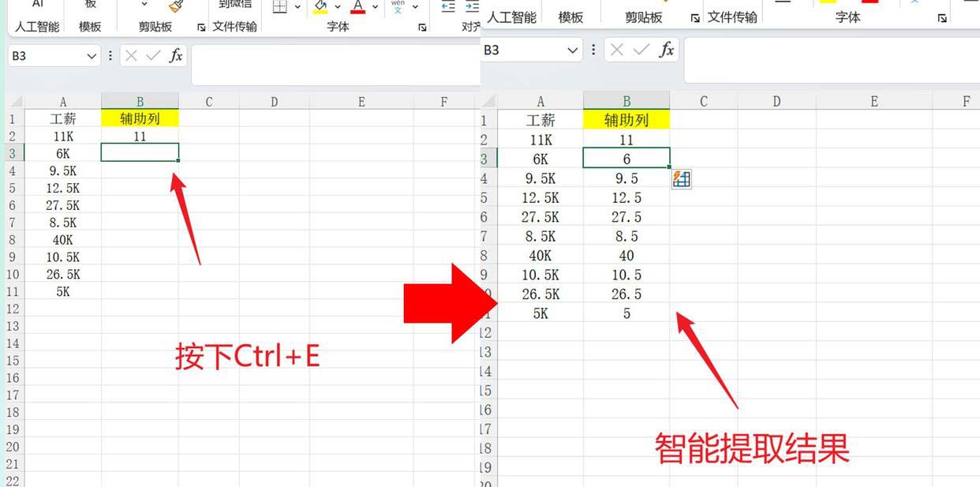
Task: Click the fx insert function icon in the right window
Action: (x=667, y=50)
